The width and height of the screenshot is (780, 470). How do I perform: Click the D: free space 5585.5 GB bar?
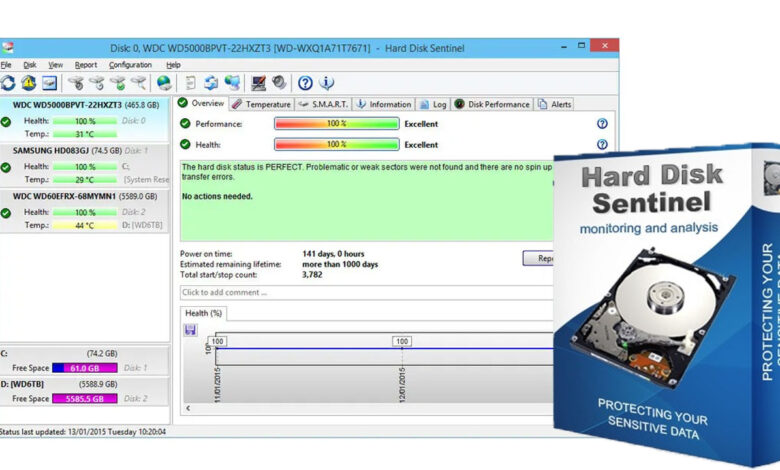[x=85, y=398]
